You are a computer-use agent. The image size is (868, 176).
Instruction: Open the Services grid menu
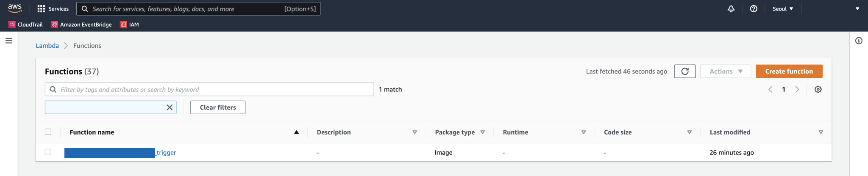(53, 8)
